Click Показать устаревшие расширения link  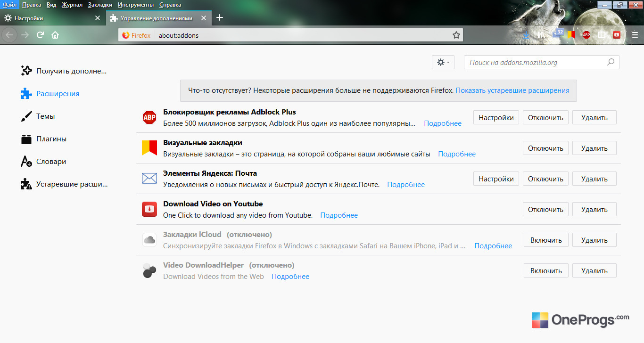(512, 90)
